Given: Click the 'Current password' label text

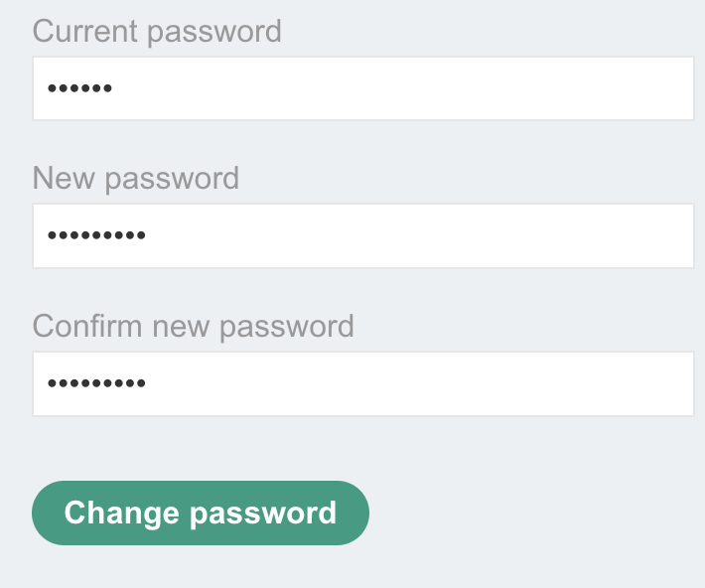Looking at the screenshot, I should click(x=157, y=31).
